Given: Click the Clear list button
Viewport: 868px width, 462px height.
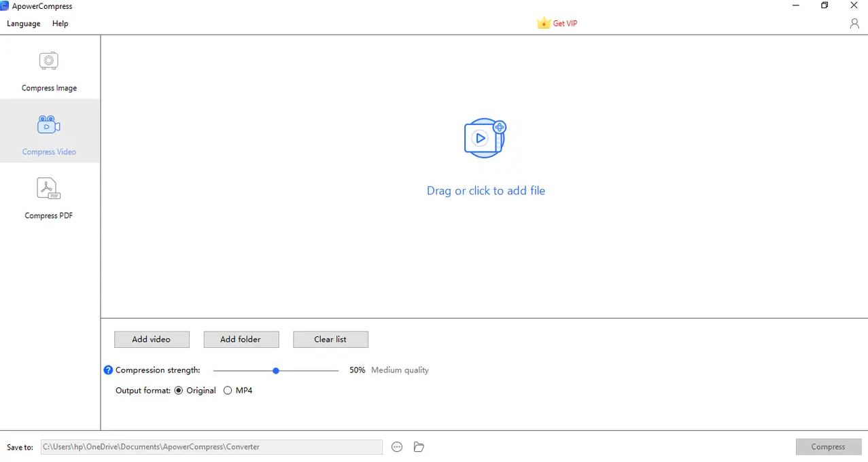Looking at the screenshot, I should coord(330,340).
